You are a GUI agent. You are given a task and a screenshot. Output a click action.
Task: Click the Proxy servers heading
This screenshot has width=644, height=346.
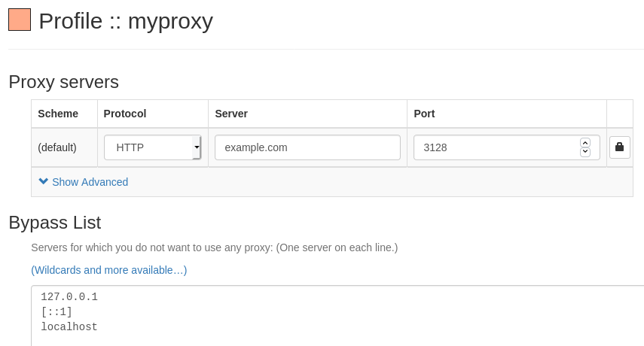[64, 82]
